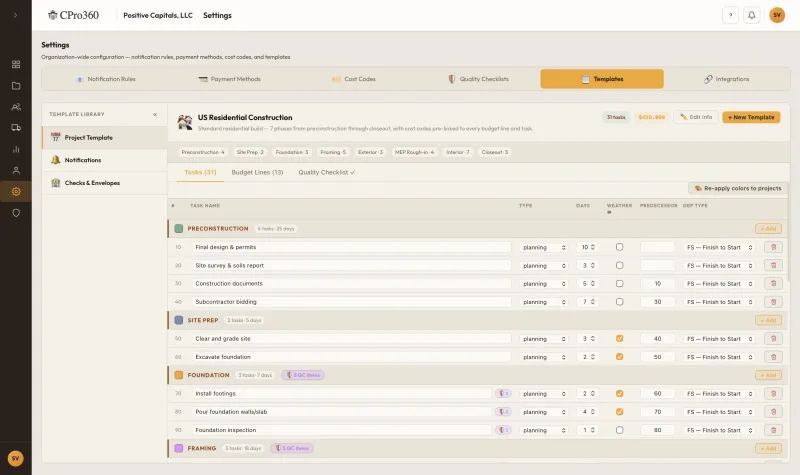This screenshot has width=800, height=475.
Task: Open dep type dropdown for Construction documents
Action: 719,284
